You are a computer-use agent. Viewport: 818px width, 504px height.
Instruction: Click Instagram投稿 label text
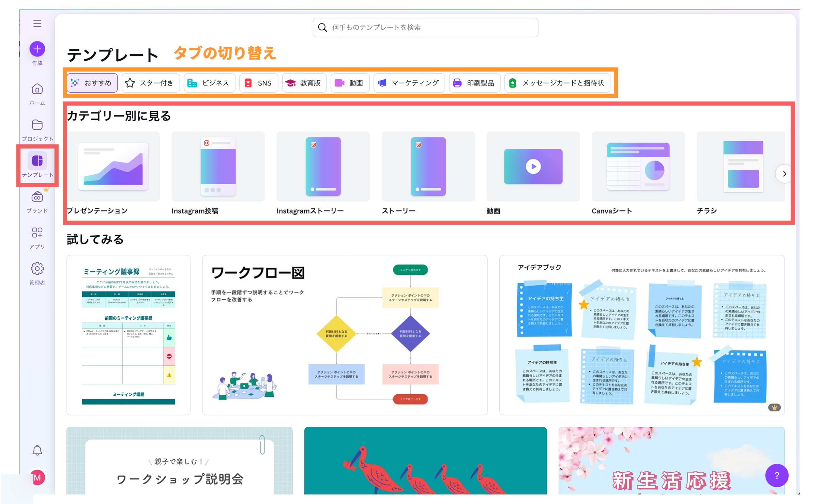click(195, 211)
